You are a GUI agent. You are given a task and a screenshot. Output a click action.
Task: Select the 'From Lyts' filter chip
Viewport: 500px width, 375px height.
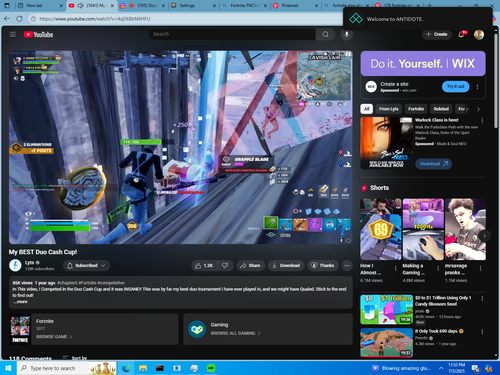click(x=389, y=109)
